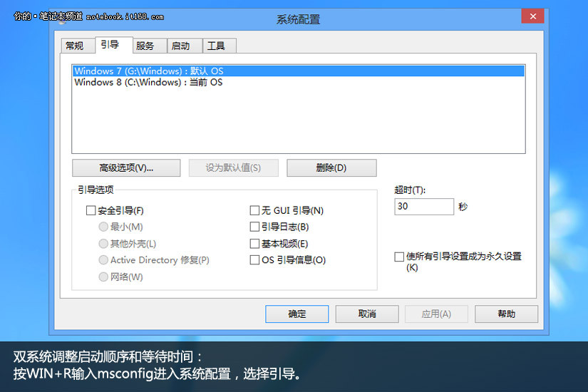
Task: Switch to the 启动 tab
Action: (x=181, y=46)
